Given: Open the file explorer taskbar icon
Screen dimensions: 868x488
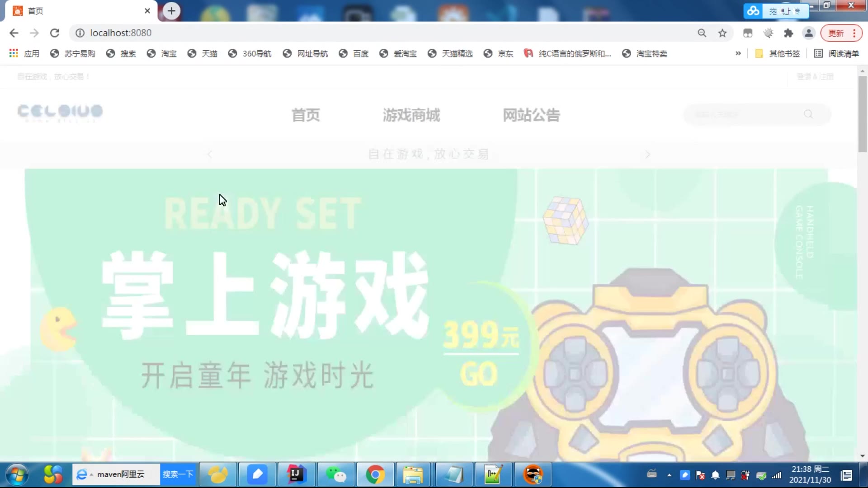Looking at the screenshot, I should pos(413,474).
